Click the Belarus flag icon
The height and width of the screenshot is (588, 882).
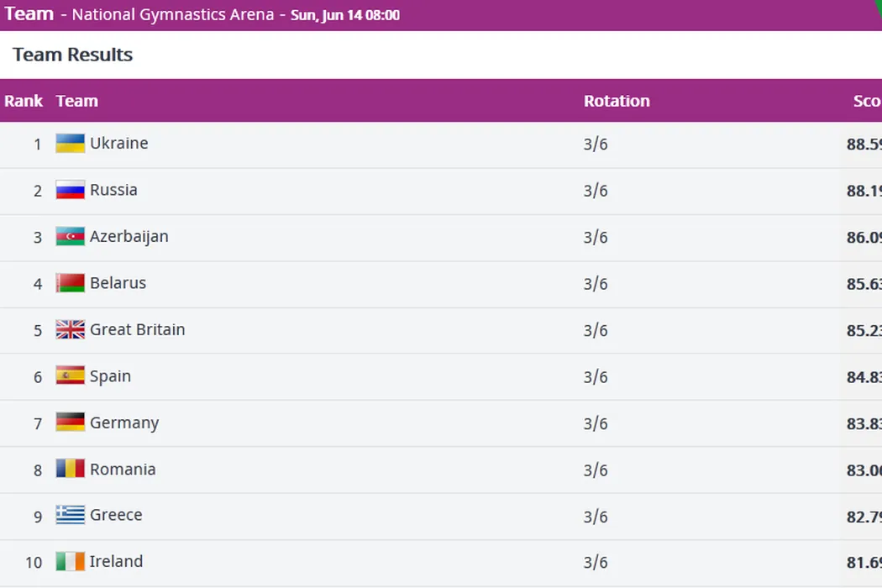(x=71, y=283)
